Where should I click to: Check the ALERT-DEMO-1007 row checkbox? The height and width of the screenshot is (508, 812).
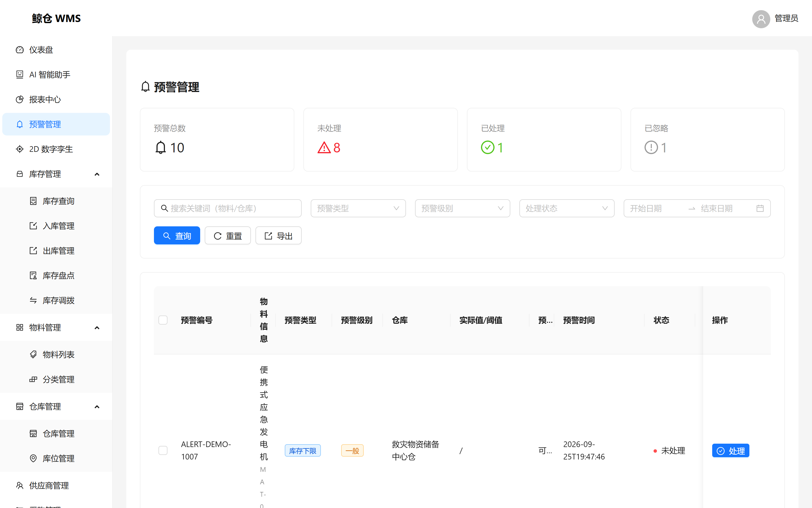pos(163,450)
